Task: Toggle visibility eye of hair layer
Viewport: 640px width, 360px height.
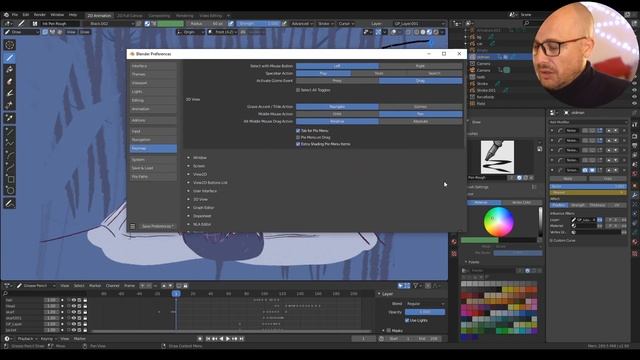Action: point(74,300)
